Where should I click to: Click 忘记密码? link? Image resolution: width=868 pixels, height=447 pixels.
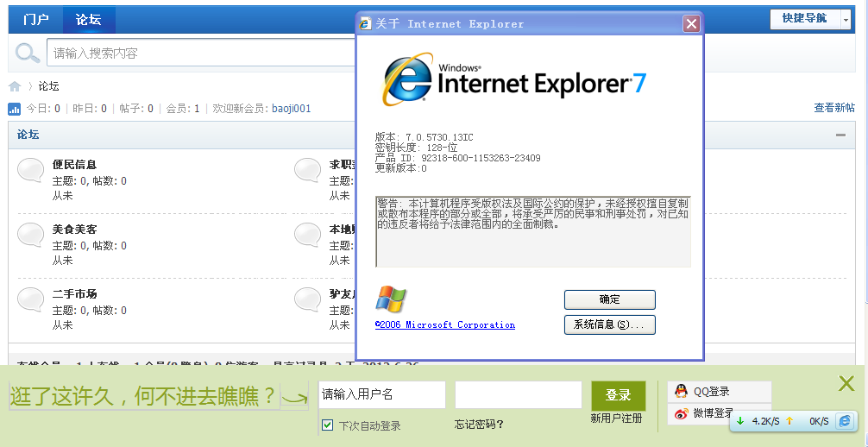(x=479, y=425)
